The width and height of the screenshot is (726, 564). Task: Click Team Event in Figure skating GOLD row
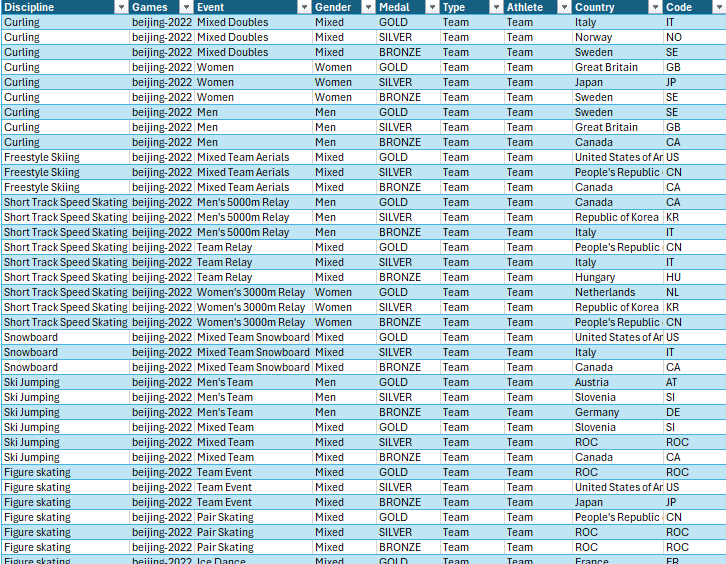click(x=253, y=472)
